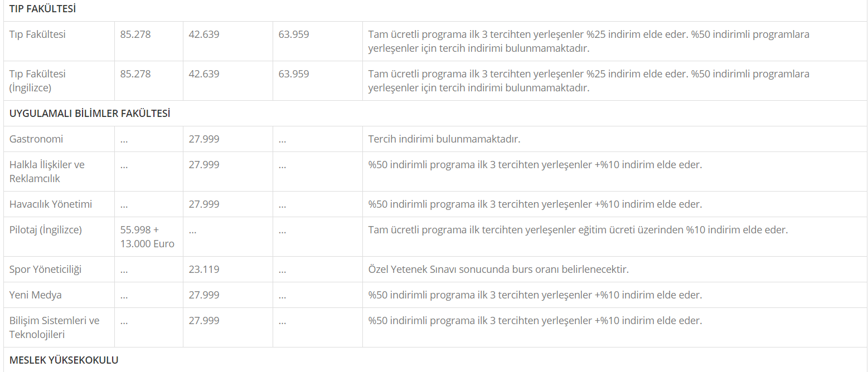Click the Pilotaj (İngilizce) program name
The width and height of the screenshot is (868, 372).
pos(46,230)
